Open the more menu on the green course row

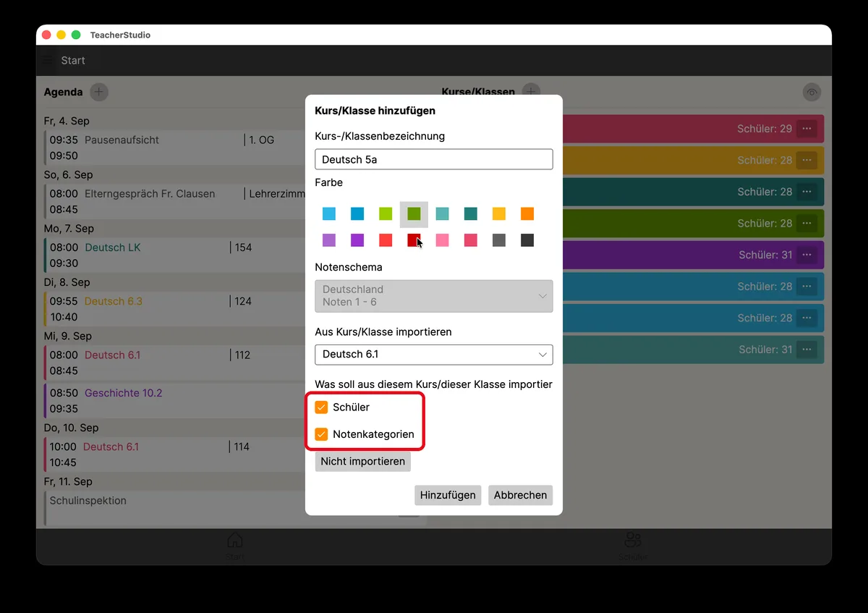coord(807,224)
